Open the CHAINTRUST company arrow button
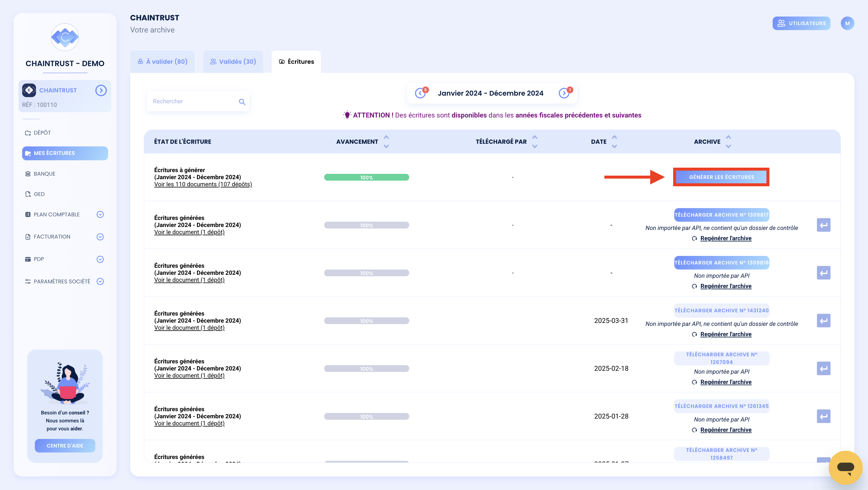The height and width of the screenshot is (490, 868). point(101,90)
